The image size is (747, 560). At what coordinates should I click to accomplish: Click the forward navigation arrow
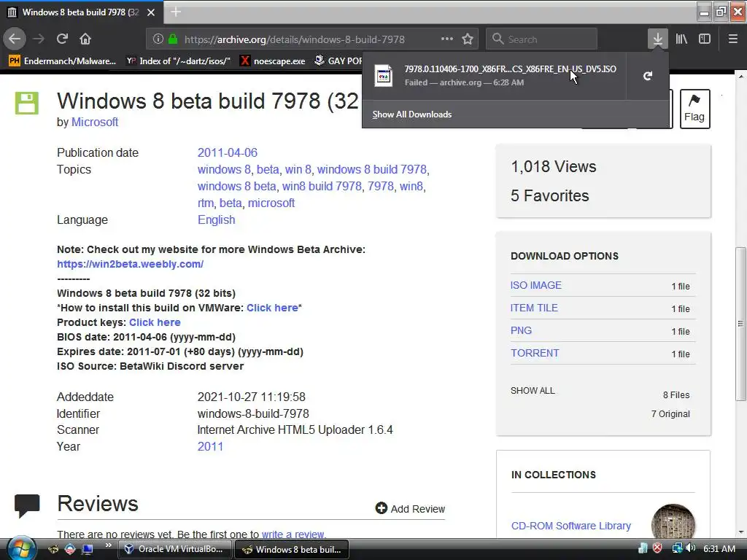pos(39,39)
